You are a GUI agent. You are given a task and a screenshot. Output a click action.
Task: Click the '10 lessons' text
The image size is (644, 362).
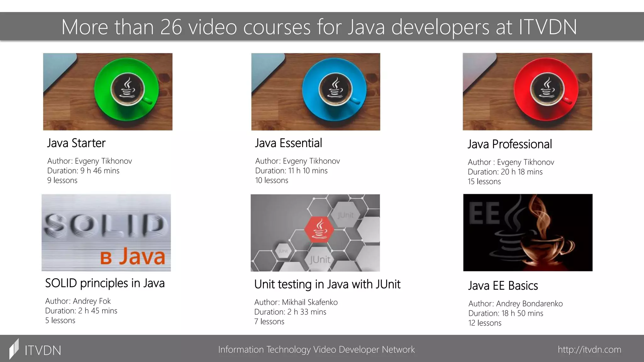pos(272,180)
